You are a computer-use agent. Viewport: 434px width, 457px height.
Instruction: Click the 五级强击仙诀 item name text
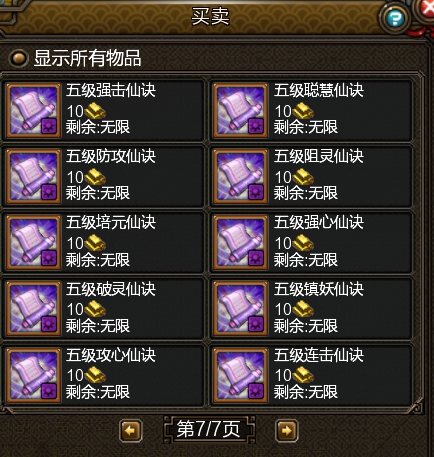tap(111, 90)
